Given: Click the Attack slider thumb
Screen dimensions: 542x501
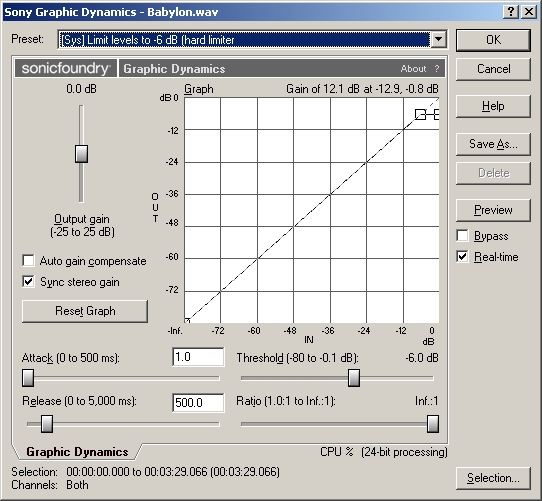Looking at the screenshot, I should click(28, 378).
